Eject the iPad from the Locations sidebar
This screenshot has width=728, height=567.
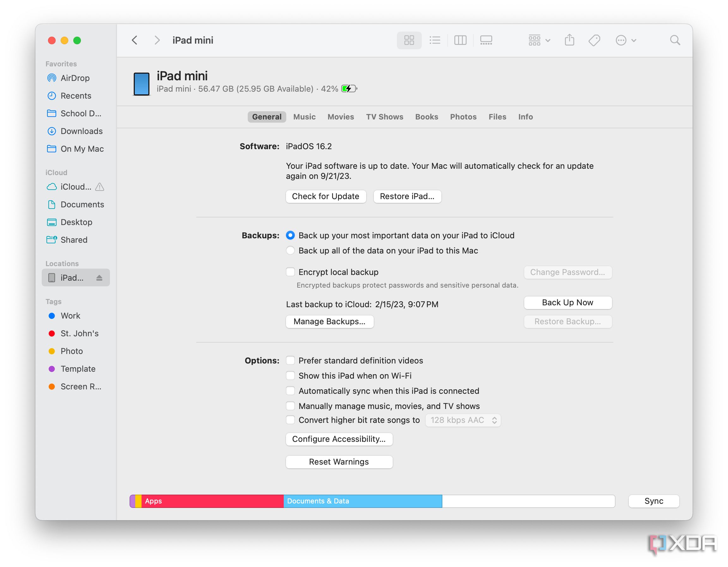99,277
